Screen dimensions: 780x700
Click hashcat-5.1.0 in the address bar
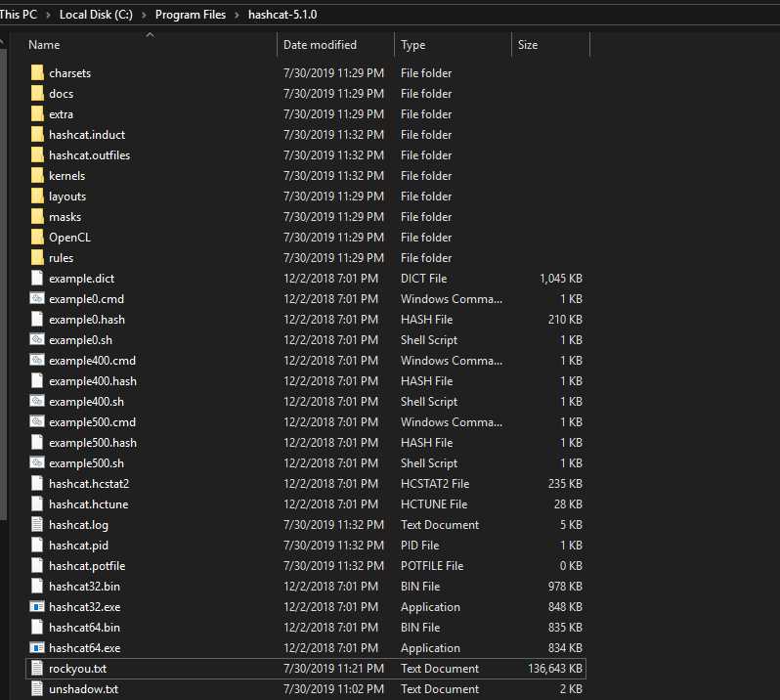[x=282, y=15]
